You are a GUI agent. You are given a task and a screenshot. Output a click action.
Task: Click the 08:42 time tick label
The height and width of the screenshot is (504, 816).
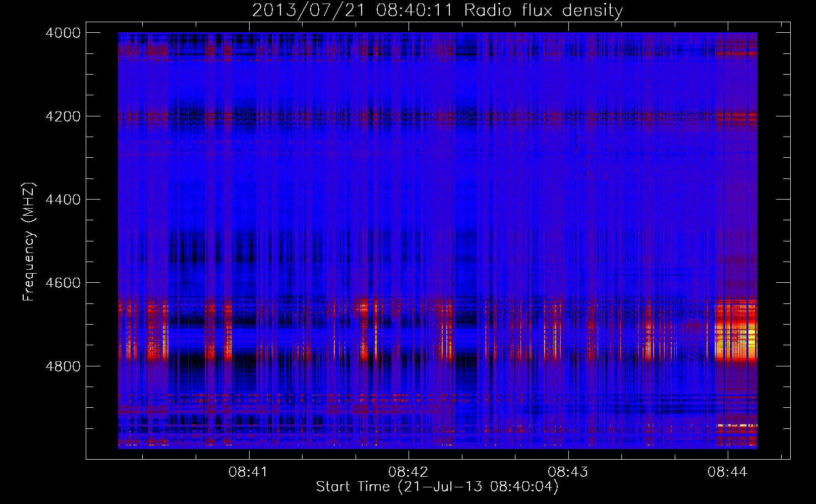(408, 472)
